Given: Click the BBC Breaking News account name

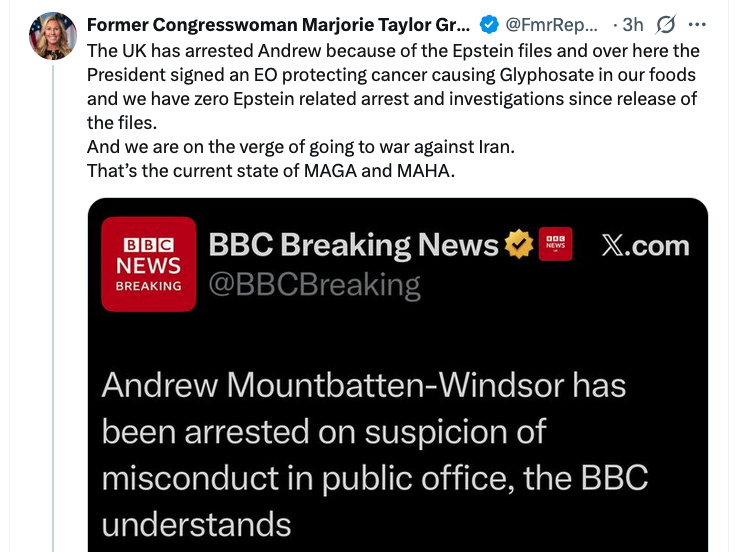Looking at the screenshot, I should pos(353,245).
